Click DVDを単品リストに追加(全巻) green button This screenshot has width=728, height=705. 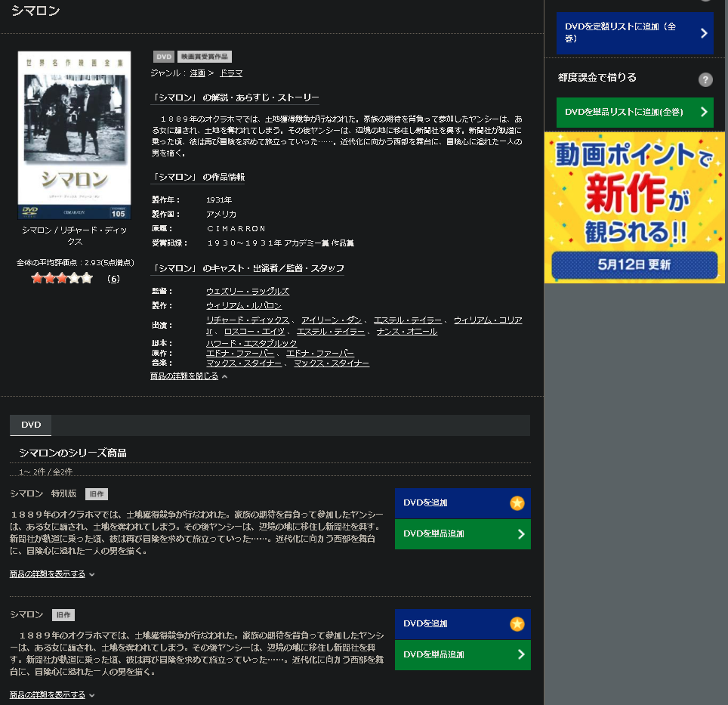tap(634, 112)
